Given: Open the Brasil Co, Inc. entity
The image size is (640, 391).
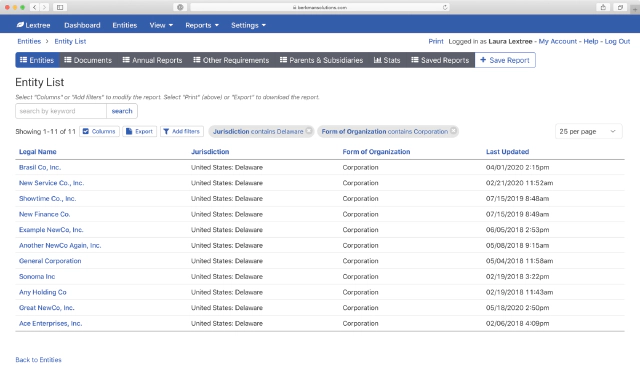Looking at the screenshot, I should 40,167.
